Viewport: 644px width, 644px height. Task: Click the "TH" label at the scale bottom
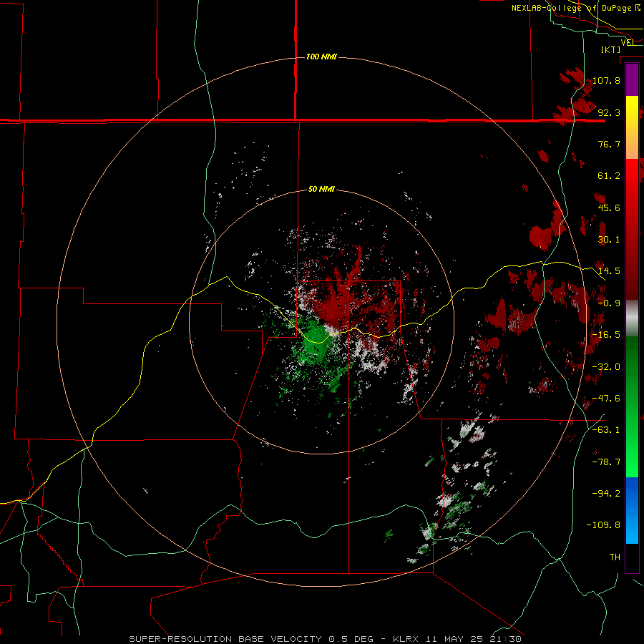point(615,557)
